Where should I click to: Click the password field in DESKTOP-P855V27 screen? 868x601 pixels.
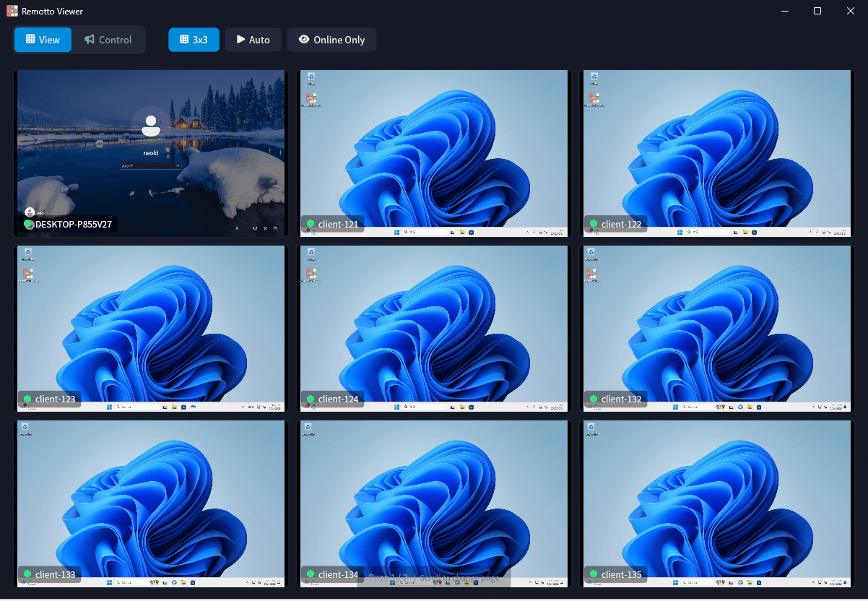[x=149, y=165]
